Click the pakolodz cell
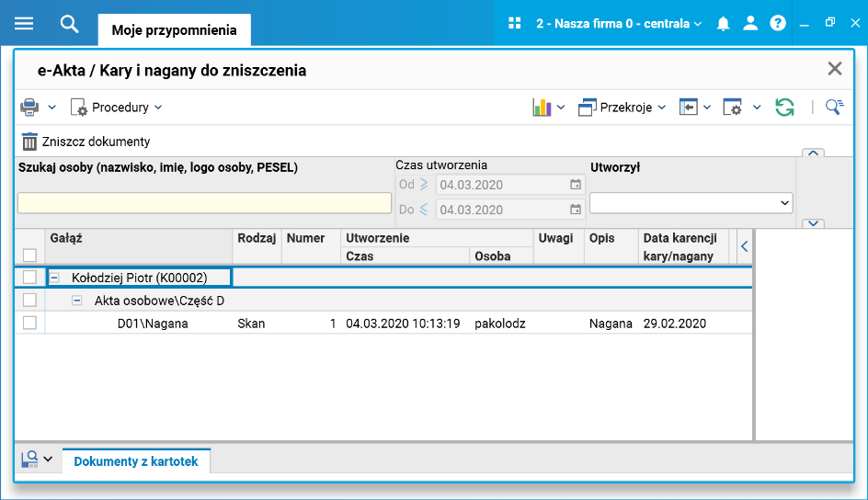This screenshot has height=500, width=868. tap(500, 324)
